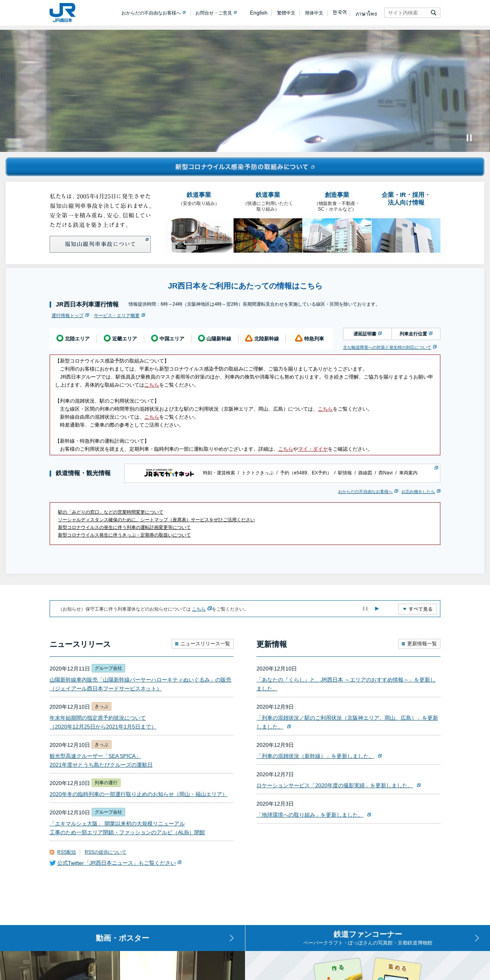Open the 北陸新幹線 warning triangle icon
Image resolution: width=490 pixels, height=980 pixels.
pos(249,338)
